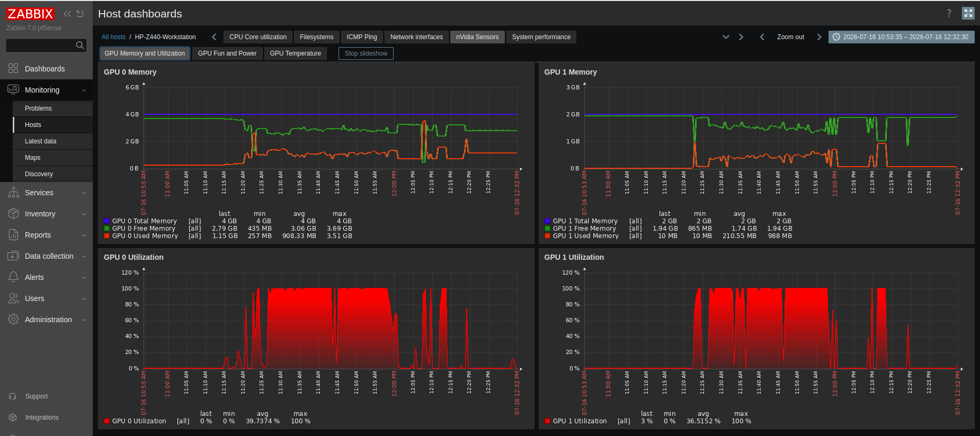Expand the Alerts section chevron
This screenshot has height=436, width=980.
84,278
